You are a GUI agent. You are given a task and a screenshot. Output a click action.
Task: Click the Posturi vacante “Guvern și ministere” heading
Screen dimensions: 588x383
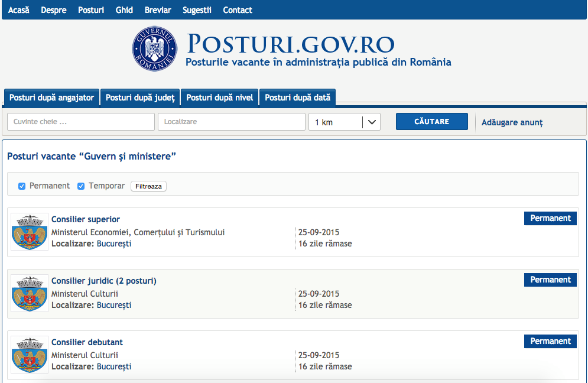[92, 157]
